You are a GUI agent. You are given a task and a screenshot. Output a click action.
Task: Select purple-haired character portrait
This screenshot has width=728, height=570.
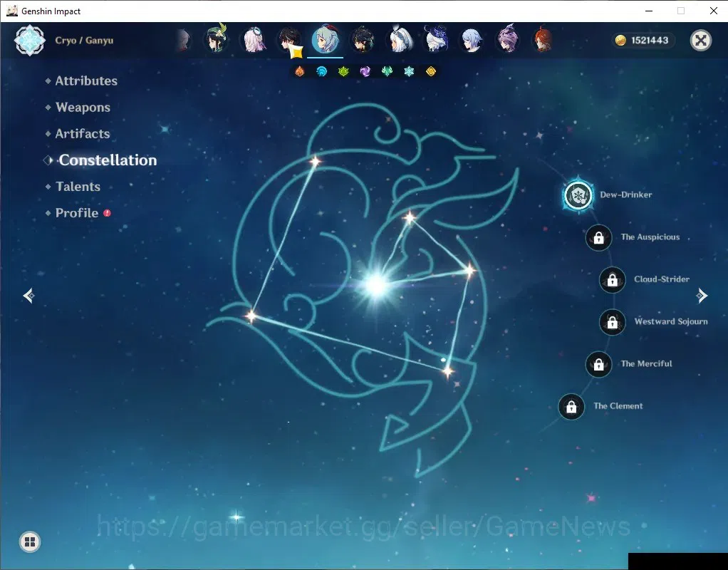[507, 39]
